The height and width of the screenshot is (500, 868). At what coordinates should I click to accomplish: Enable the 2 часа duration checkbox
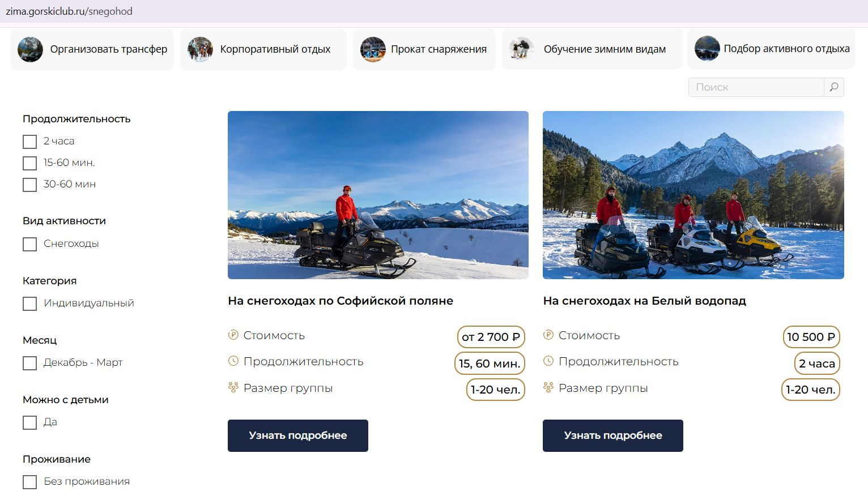(x=29, y=142)
